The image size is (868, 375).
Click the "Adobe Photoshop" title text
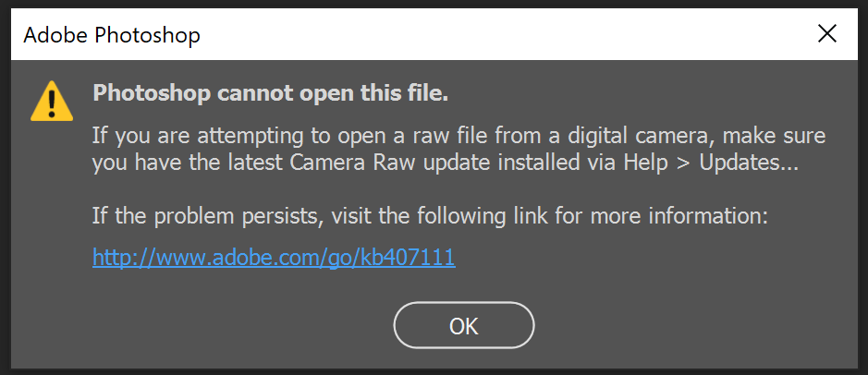pos(112,36)
